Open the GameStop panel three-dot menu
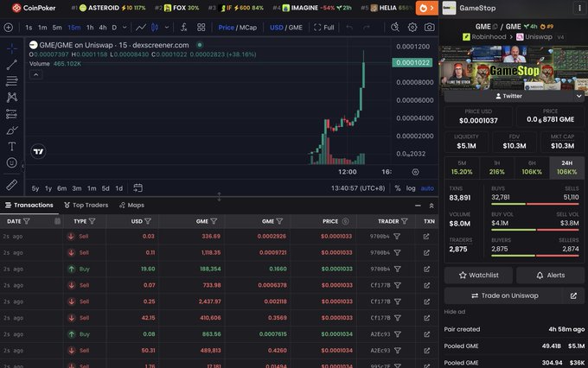 (x=579, y=8)
